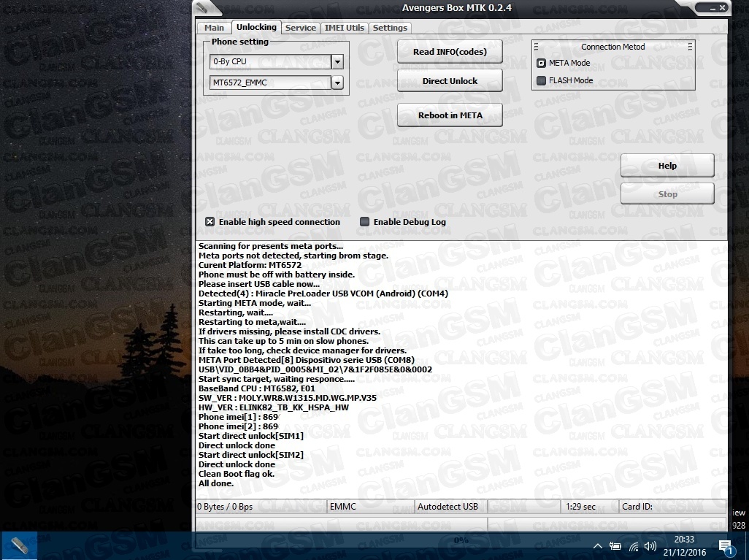Click log line 'Start direct unlock[SIM2]'

251,455
